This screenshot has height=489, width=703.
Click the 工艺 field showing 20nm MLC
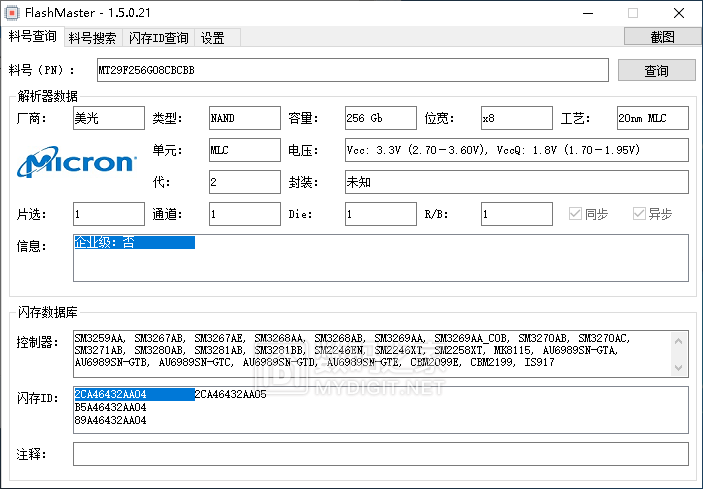[x=652, y=118]
